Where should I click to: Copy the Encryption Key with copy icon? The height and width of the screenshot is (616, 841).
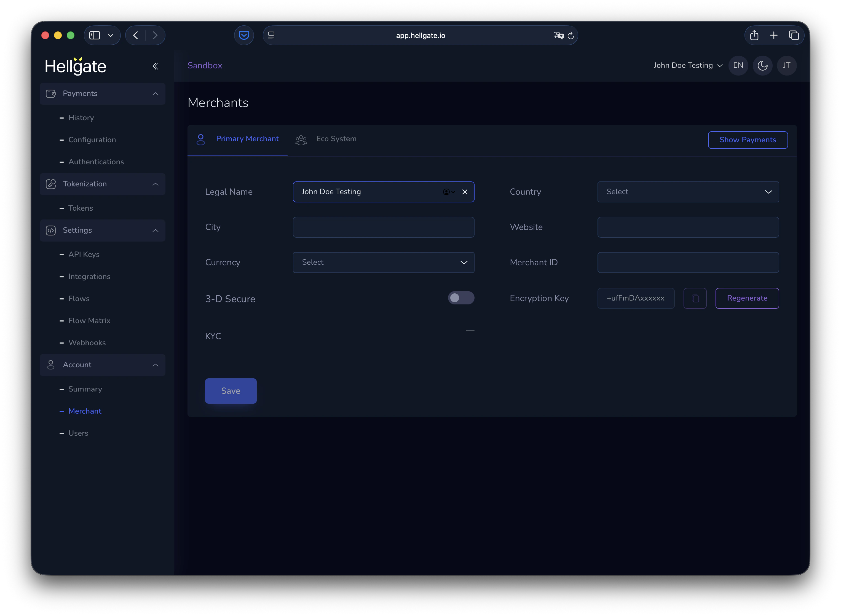click(x=695, y=298)
